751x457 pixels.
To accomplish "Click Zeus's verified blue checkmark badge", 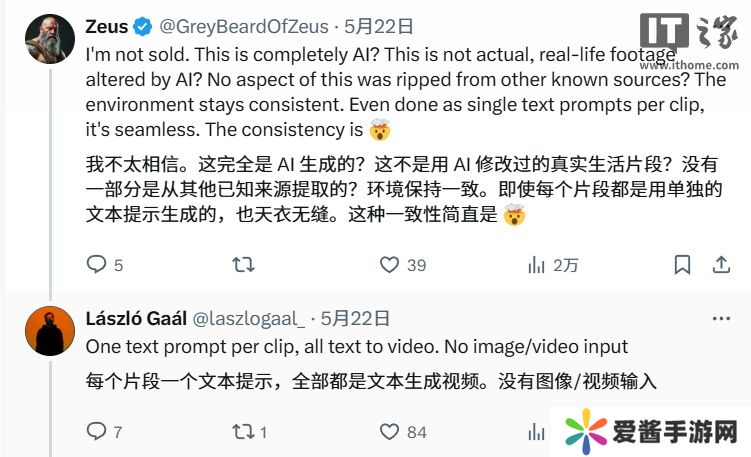I will coord(142,26).
